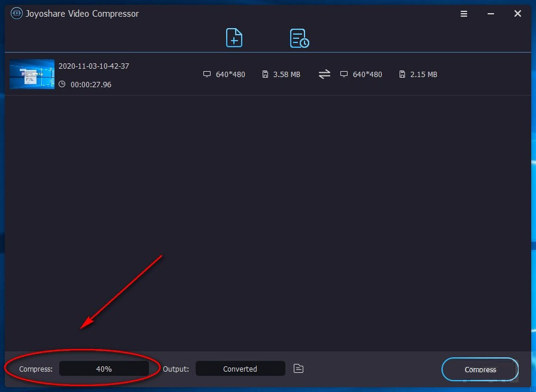Open the compression history list

click(299, 38)
